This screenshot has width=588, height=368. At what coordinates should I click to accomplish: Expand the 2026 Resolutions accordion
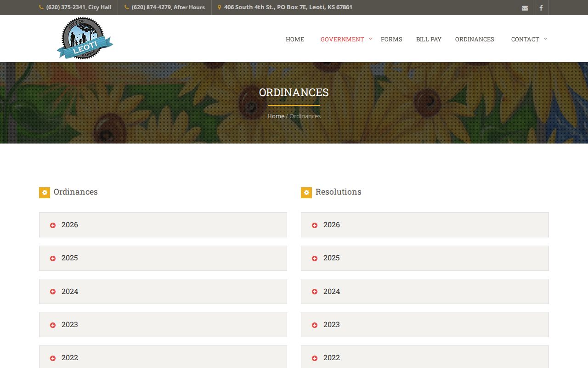click(425, 224)
